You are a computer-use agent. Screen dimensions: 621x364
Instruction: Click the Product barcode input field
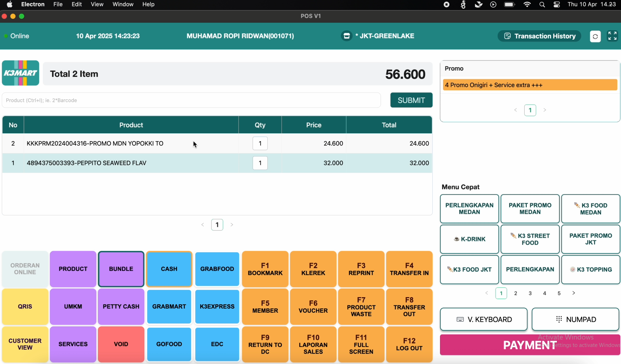coord(191,100)
